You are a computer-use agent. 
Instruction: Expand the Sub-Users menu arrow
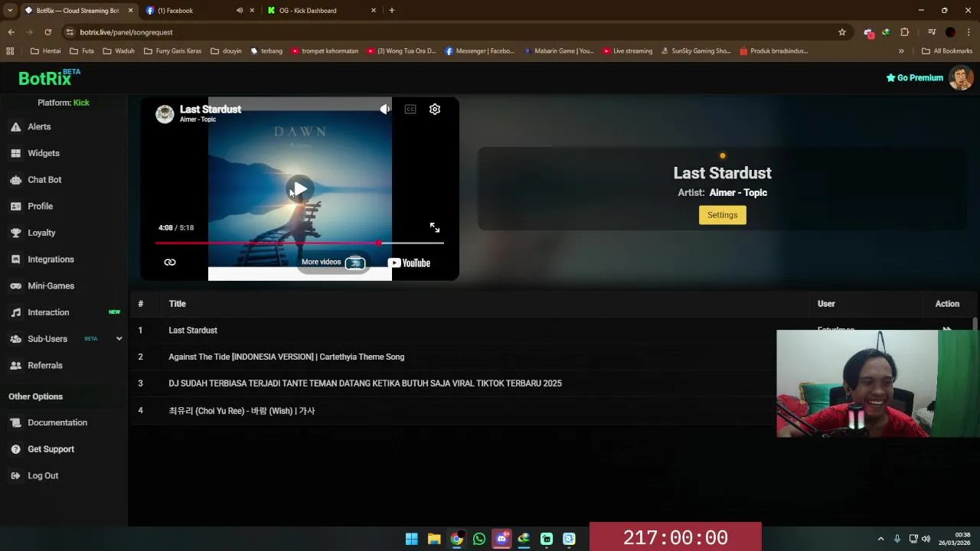click(119, 339)
